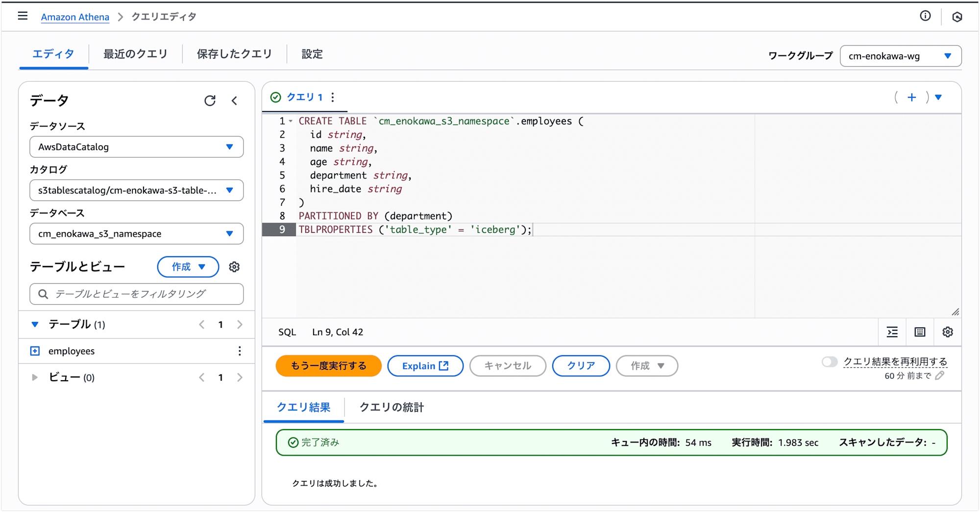980x512 pixels.
Task: Switch to the 保存したクエリ tab
Action: [x=234, y=54]
